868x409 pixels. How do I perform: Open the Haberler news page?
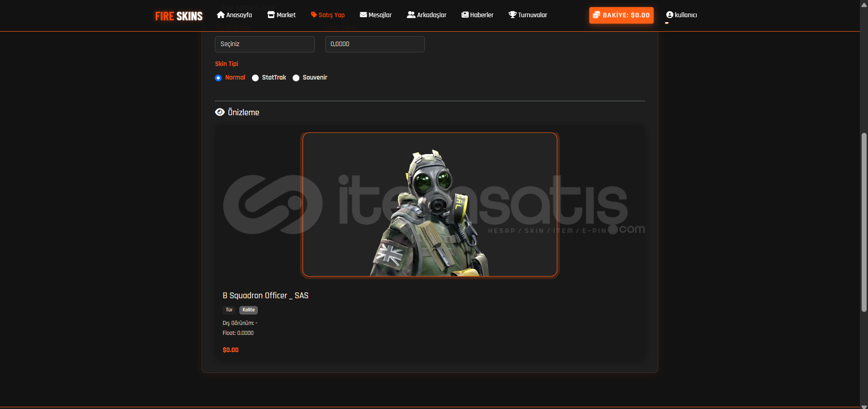pyautogui.click(x=478, y=15)
